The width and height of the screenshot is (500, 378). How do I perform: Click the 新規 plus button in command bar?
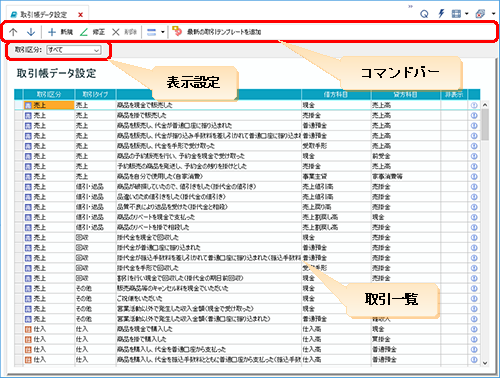point(60,32)
